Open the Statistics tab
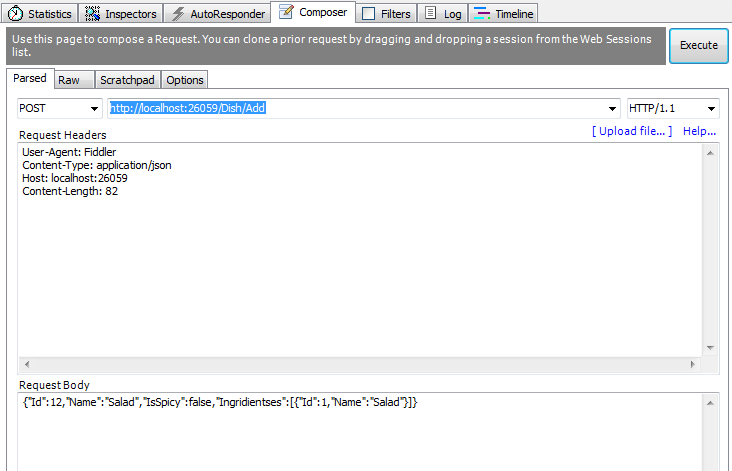The image size is (732, 471). pyautogui.click(x=40, y=14)
